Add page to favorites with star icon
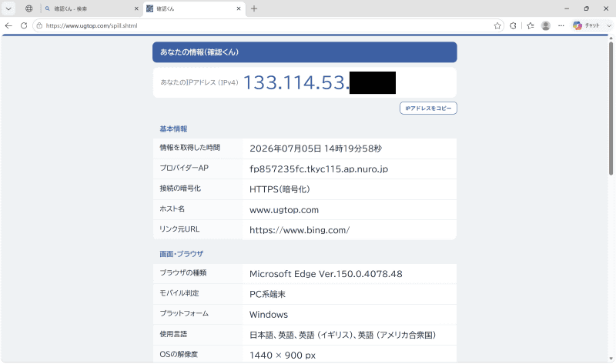 pos(497,25)
